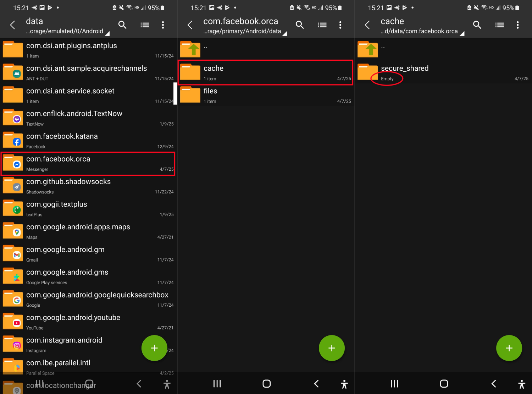The height and width of the screenshot is (394, 532).
Task: Select the 'ANT + DUT' label
Action: click(x=37, y=79)
